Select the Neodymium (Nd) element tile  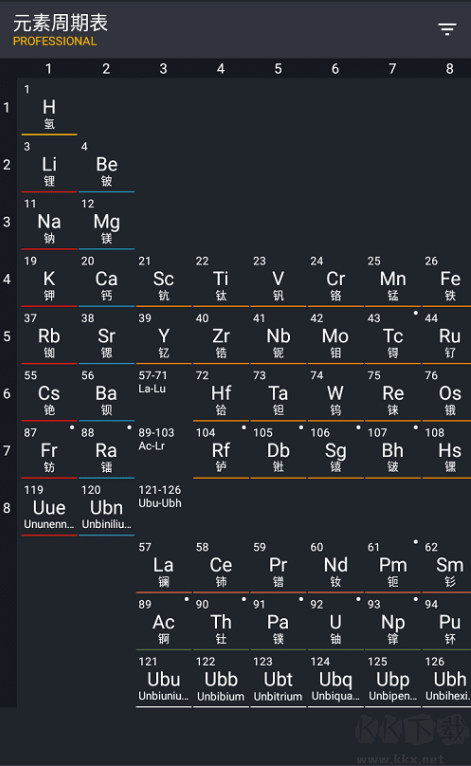335,565
